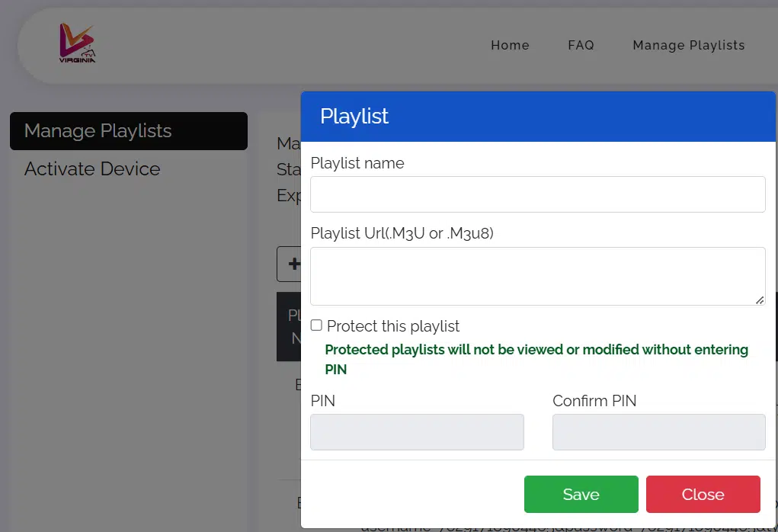Click the blue Playlist dialog header
Viewport: 778px width, 532px height.
point(538,117)
